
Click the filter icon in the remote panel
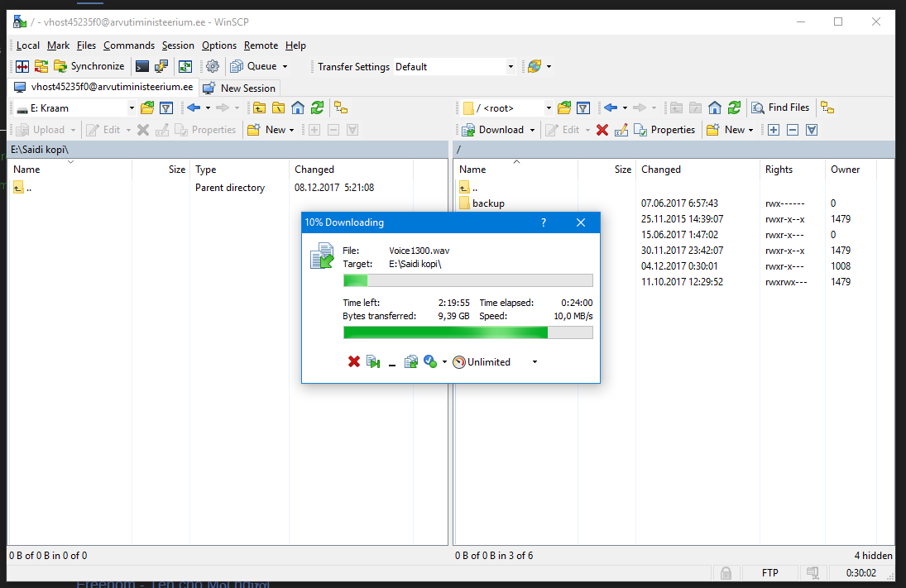pyautogui.click(x=583, y=108)
